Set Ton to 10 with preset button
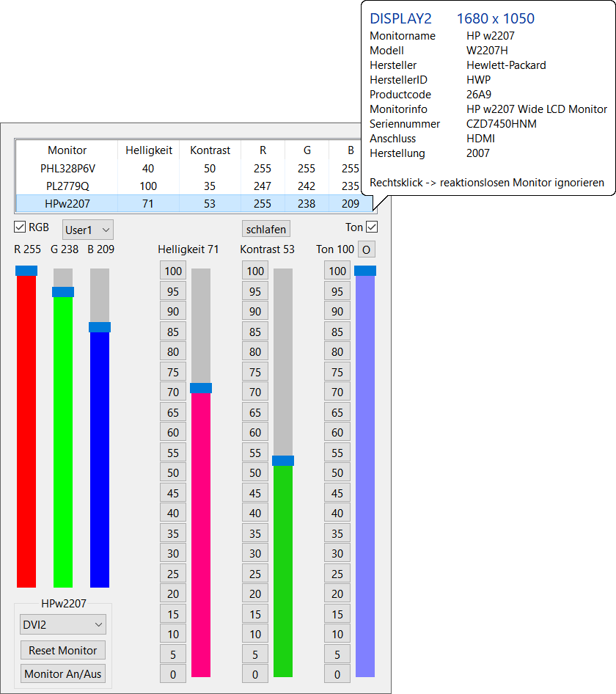 pos(337,635)
